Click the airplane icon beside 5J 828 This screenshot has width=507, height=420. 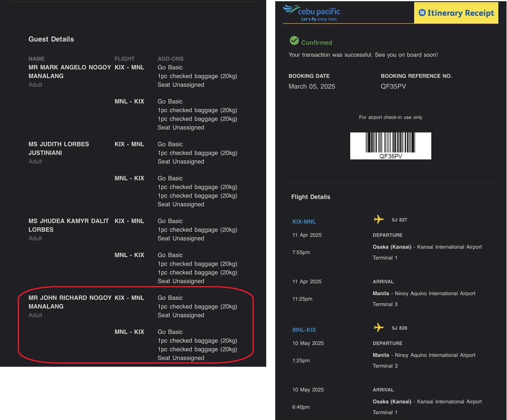[378, 327]
